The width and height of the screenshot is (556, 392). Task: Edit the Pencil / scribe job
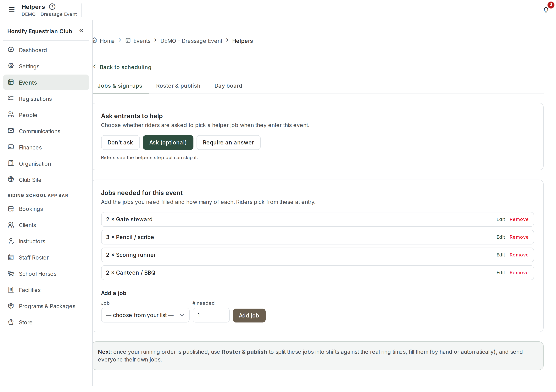pyautogui.click(x=501, y=237)
